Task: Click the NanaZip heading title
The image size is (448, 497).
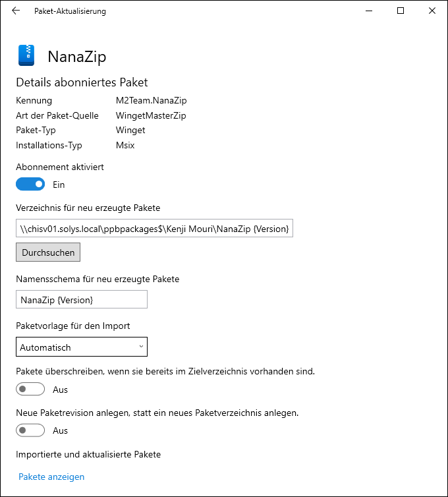Action: pos(76,57)
